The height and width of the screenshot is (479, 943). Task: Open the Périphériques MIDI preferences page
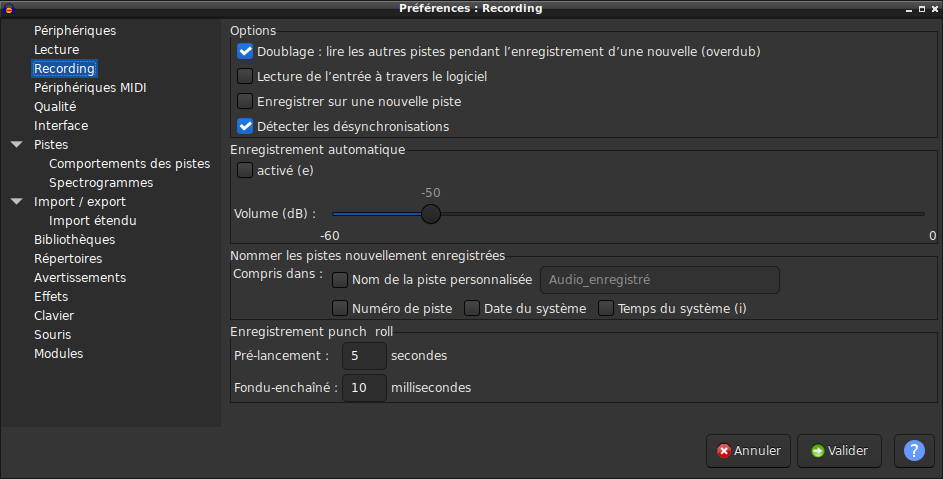coord(90,88)
